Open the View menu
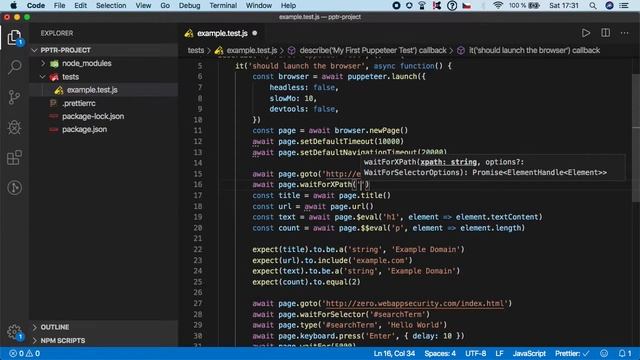The image size is (640, 360). coord(143,5)
